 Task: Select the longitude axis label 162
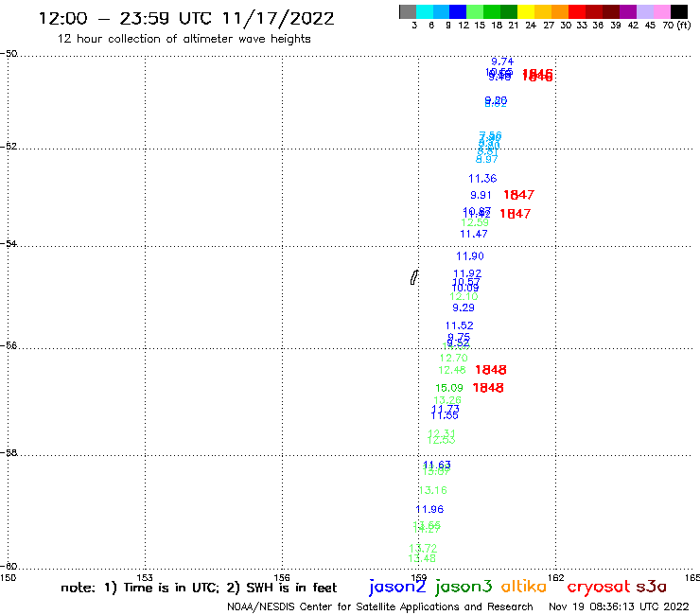[x=556, y=577]
